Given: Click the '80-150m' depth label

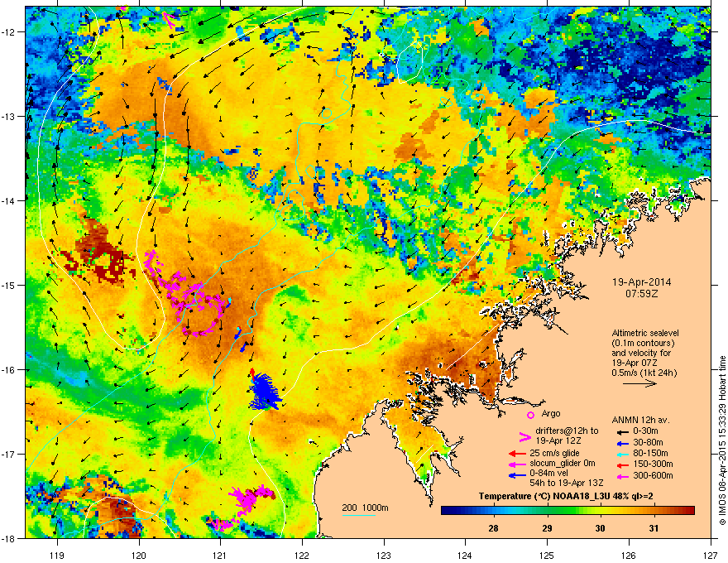Looking at the screenshot, I should [650, 454].
